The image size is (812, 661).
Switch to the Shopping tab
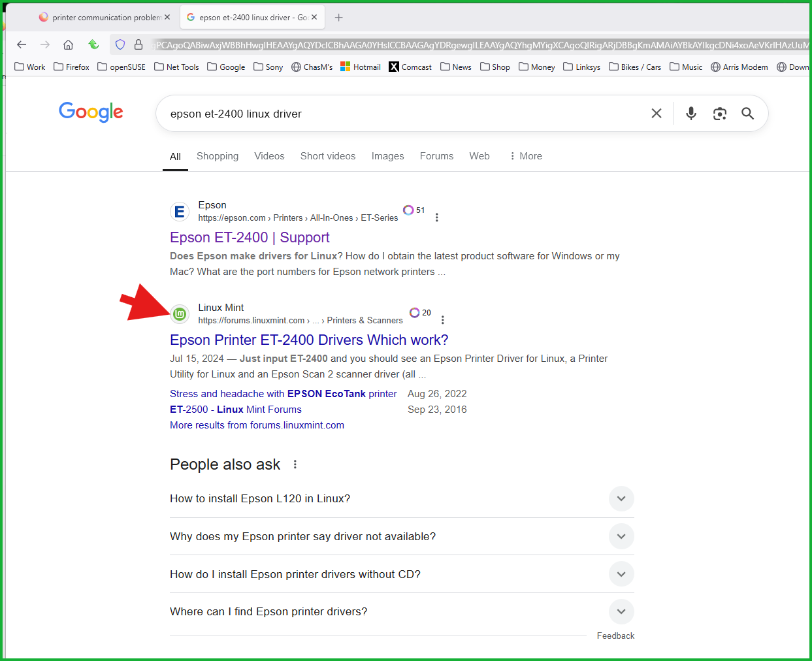pyautogui.click(x=218, y=156)
